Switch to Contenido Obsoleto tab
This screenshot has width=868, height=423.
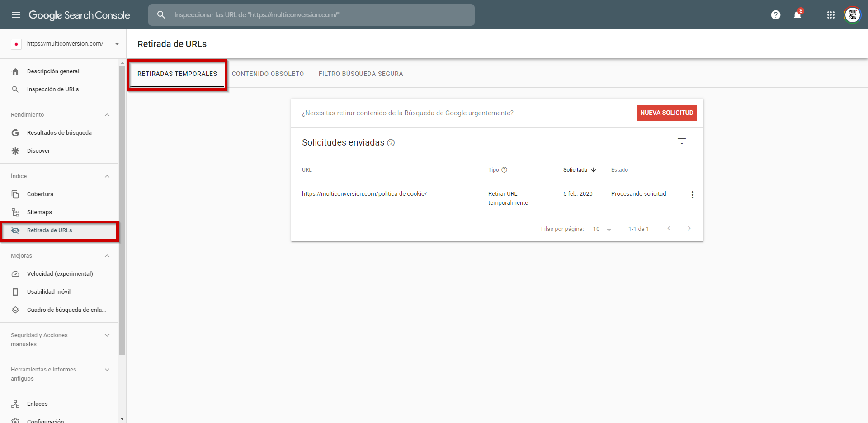pyautogui.click(x=268, y=74)
